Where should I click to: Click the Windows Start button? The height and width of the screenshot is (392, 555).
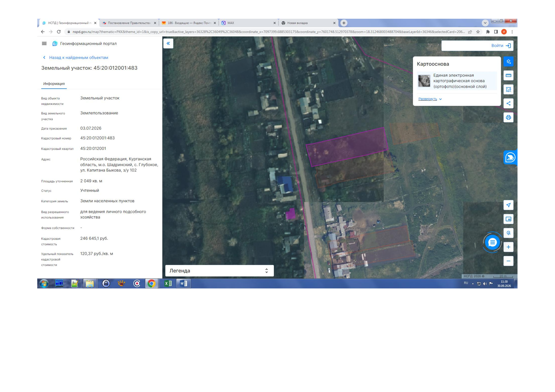(44, 284)
